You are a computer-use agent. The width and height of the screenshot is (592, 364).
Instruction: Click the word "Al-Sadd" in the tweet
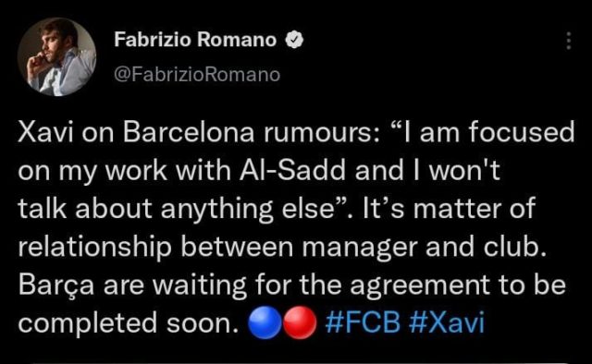[x=292, y=171]
